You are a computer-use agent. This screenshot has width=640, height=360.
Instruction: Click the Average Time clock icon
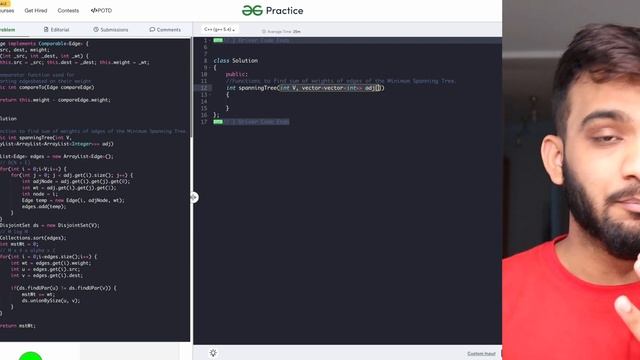(x=264, y=31)
